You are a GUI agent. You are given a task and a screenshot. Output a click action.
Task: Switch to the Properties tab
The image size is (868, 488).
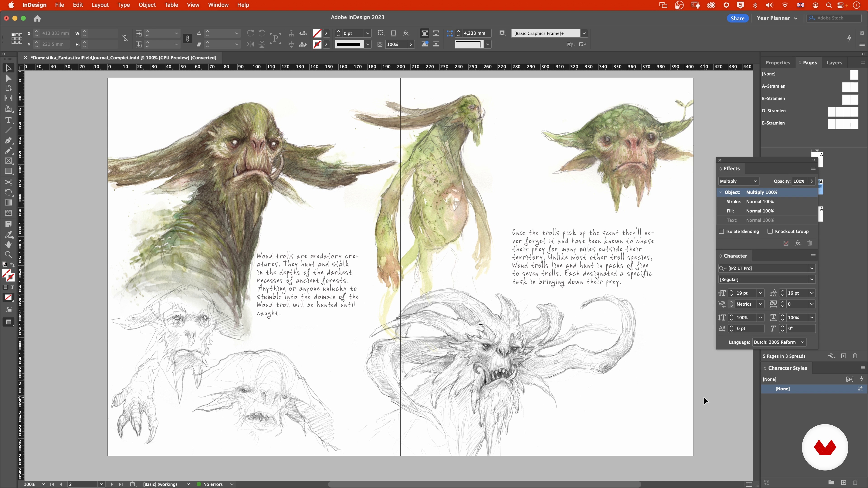(x=778, y=63)
